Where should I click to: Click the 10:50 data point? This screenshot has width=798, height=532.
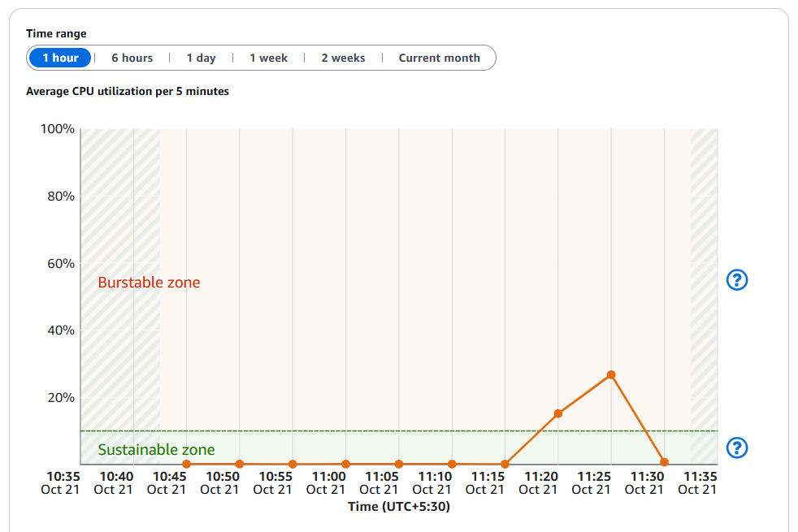[240, 464]
